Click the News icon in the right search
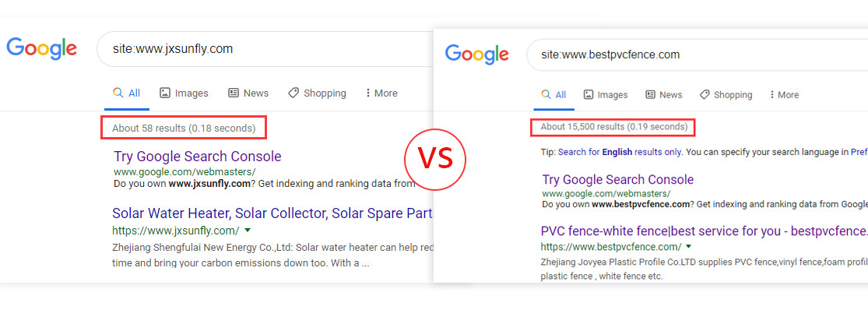 point(651,95)
